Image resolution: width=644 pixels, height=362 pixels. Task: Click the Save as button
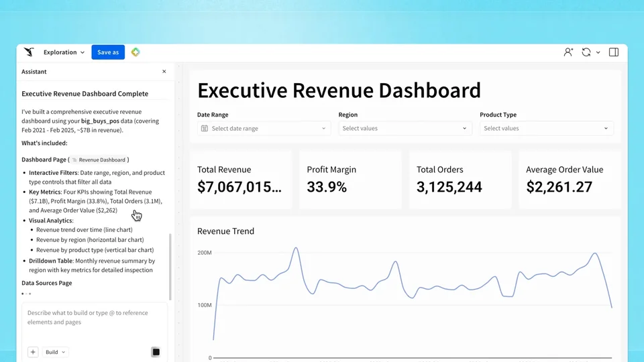(x=108, y=52)
